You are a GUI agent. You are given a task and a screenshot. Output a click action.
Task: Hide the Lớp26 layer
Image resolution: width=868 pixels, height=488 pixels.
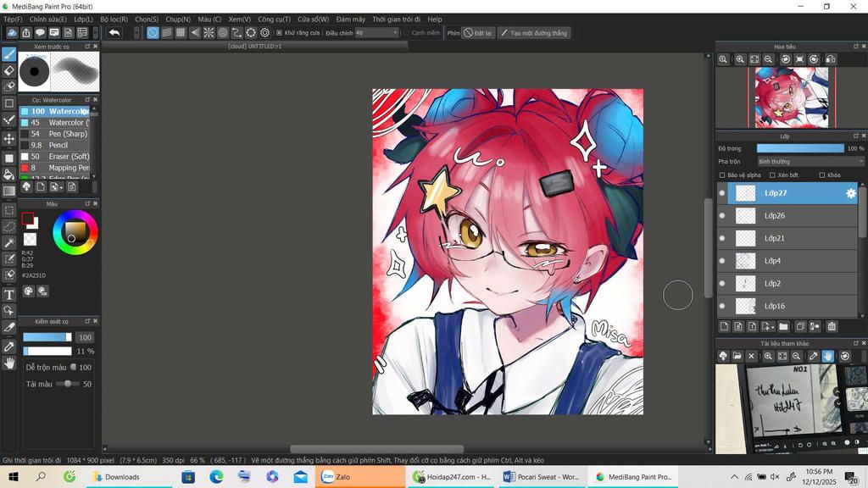(x=722, y=216)
